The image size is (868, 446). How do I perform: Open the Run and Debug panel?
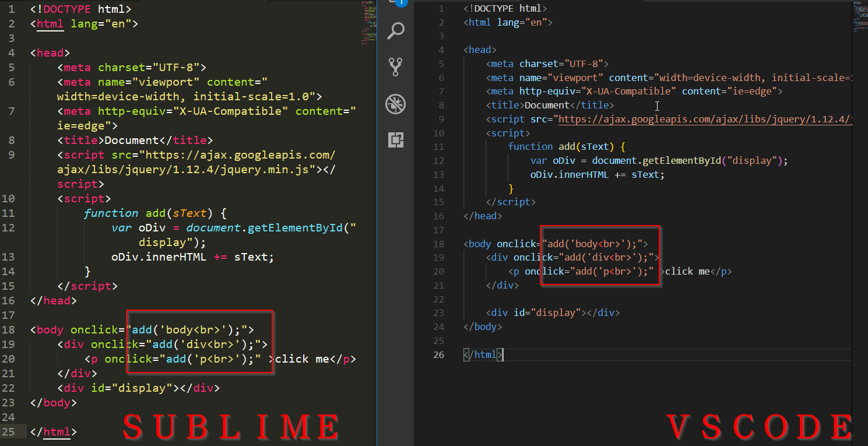[396, 103]
